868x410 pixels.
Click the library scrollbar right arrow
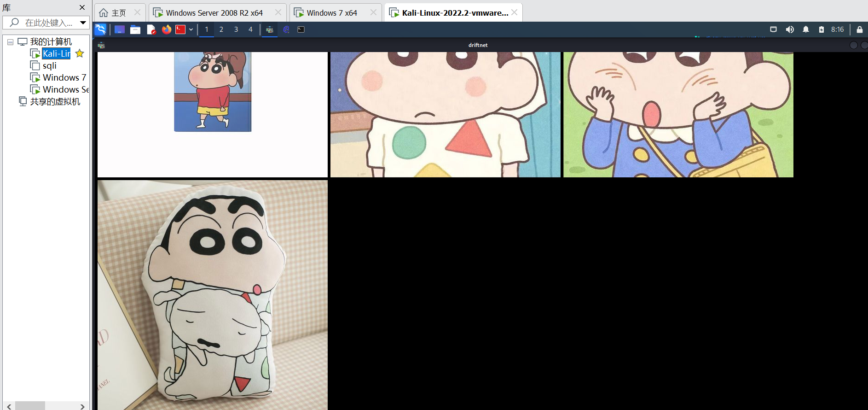point(82,406)
